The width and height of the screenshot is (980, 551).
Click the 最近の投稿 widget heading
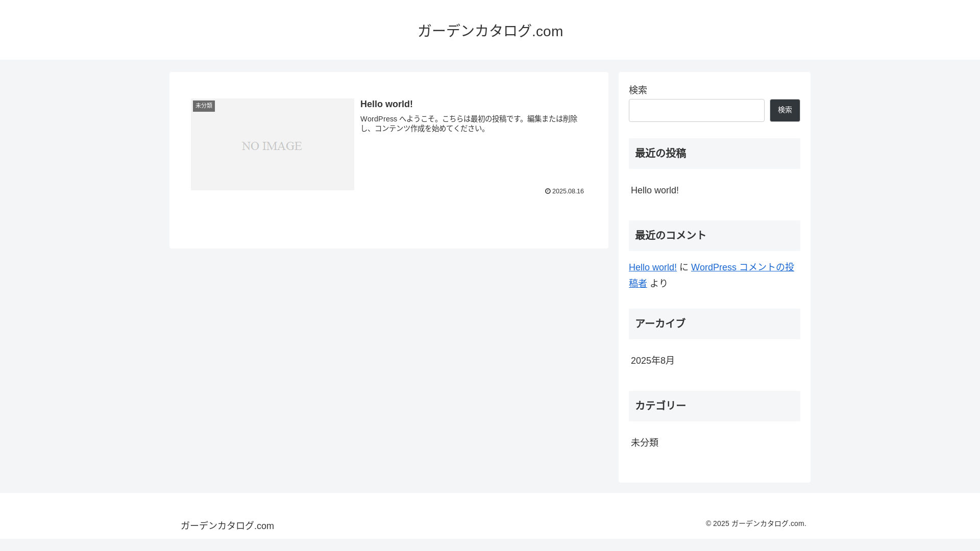715,154
